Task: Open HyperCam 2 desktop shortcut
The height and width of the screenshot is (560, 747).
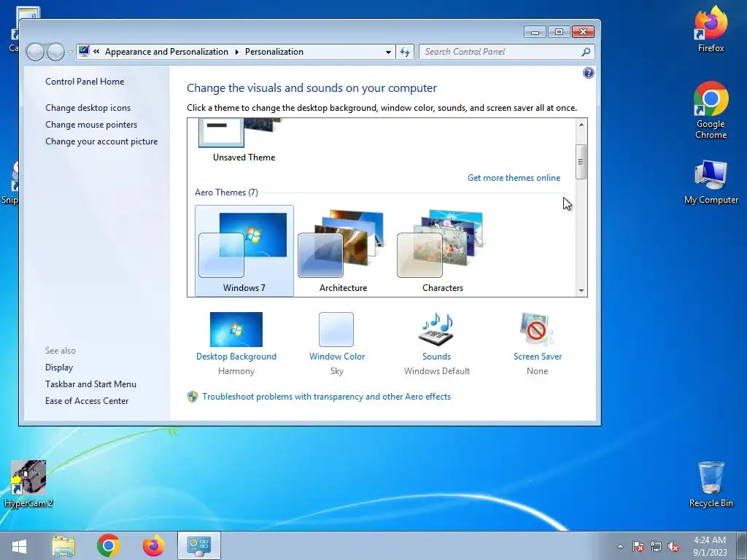Action: click(x=28, y=484)
